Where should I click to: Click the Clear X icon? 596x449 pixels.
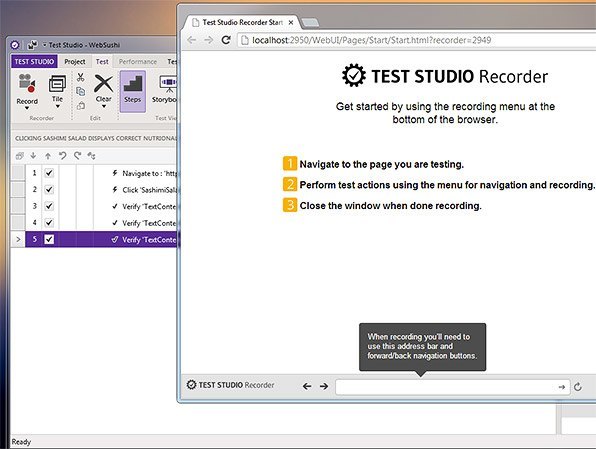pos(104,83)
